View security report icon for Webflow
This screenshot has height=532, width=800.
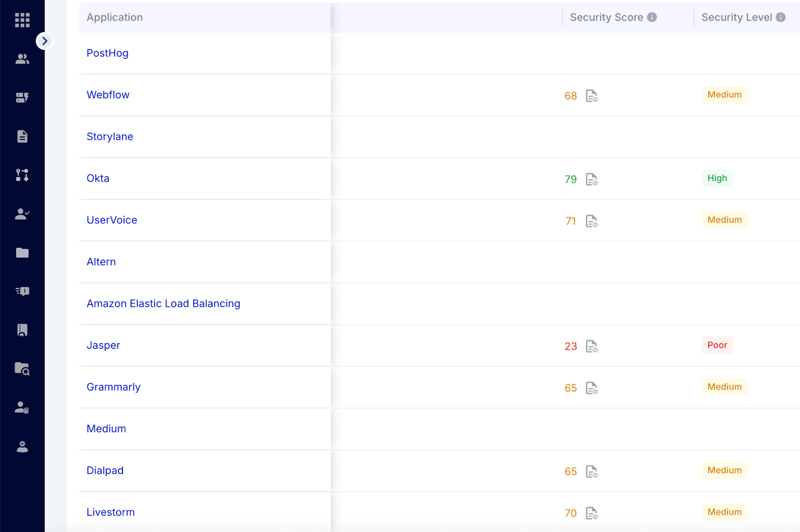tap(592, 96)
